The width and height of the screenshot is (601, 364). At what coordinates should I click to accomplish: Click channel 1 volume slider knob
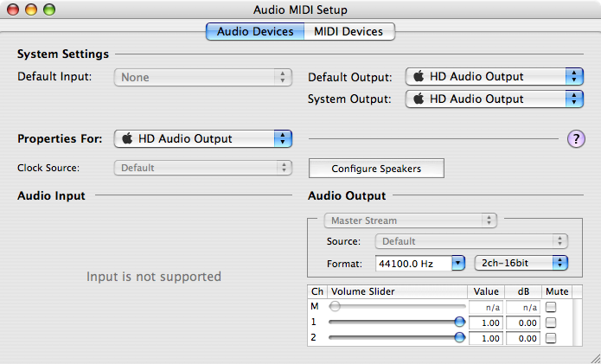click(x=460, y=322)
